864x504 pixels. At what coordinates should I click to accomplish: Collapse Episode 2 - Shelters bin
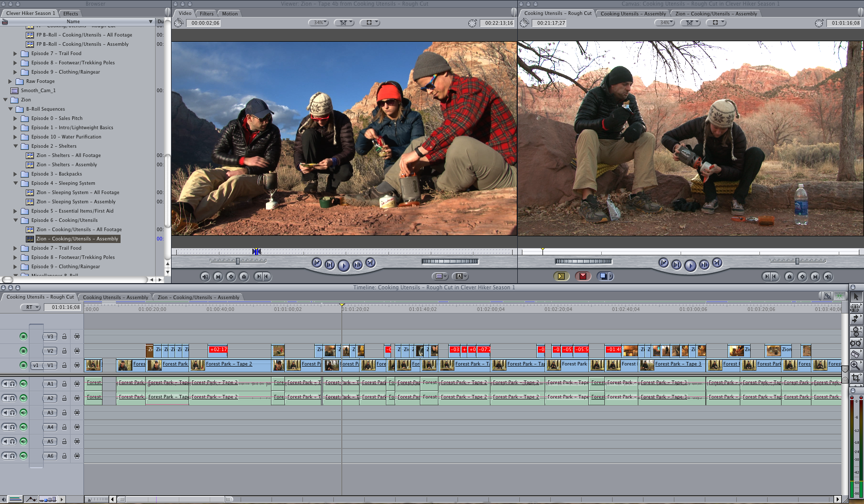(x=15, y=146)
